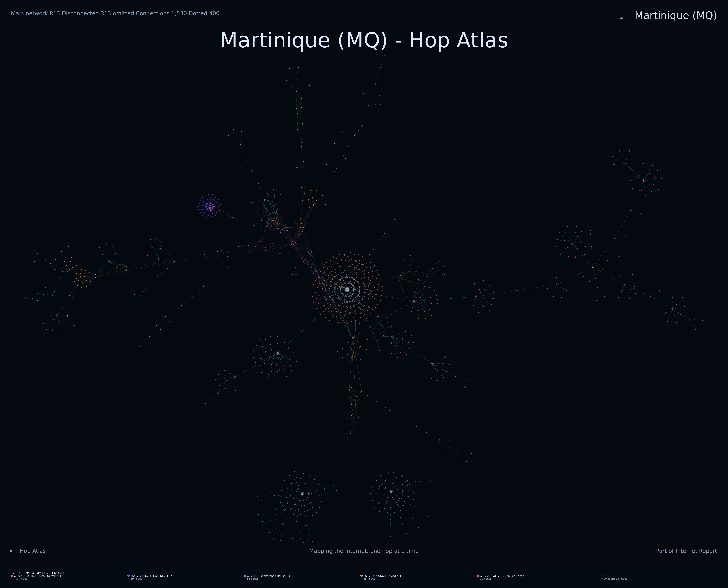Click the orange AS15169 GOOGLE legend dot
Viewport: 728px width, 588px height.
coord(361,576)
